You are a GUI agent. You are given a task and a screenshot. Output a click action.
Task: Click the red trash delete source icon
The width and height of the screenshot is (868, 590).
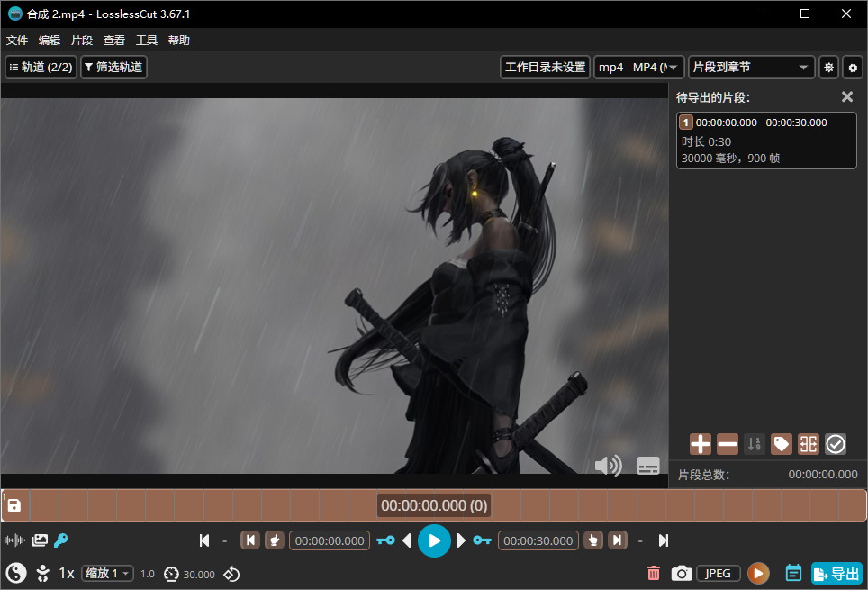[654, 574]
